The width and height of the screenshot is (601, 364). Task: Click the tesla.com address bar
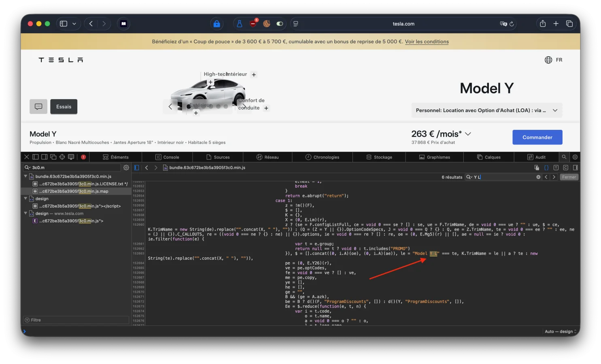(403, 24)
